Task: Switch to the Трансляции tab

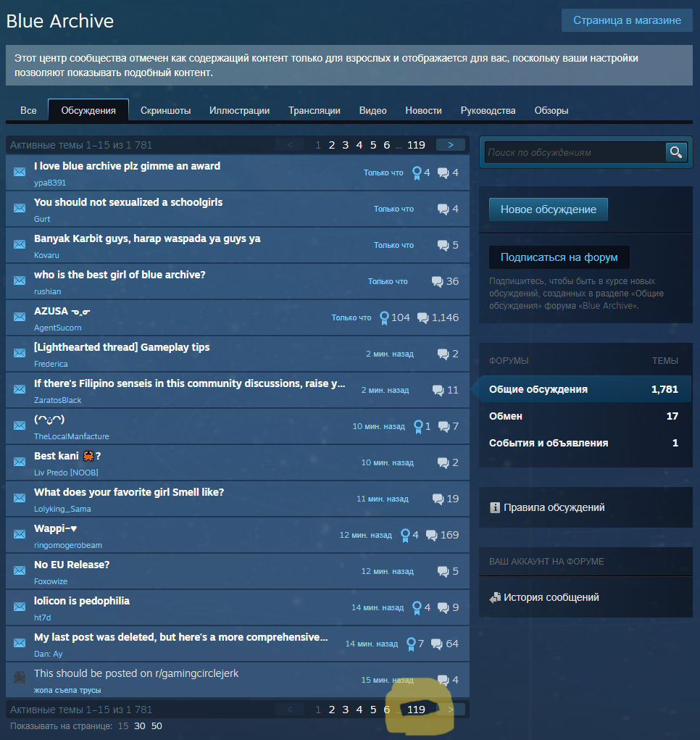Action: tap(314, 110)
